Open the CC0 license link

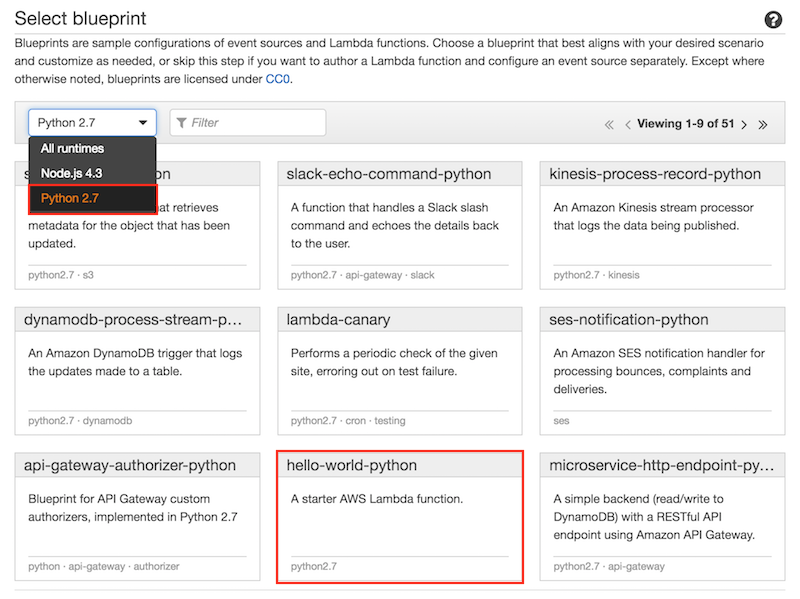point(278,79)
